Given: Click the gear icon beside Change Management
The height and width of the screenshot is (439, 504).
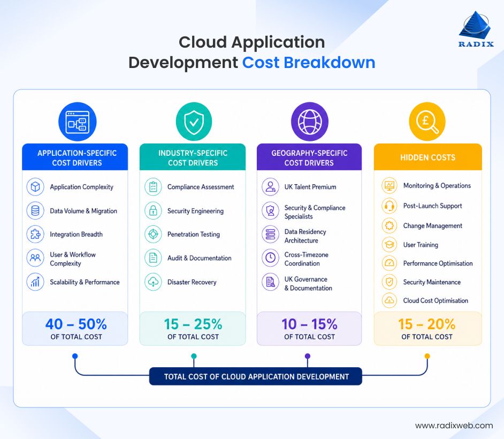Looking at the screenshot, I should pos(390,225).
